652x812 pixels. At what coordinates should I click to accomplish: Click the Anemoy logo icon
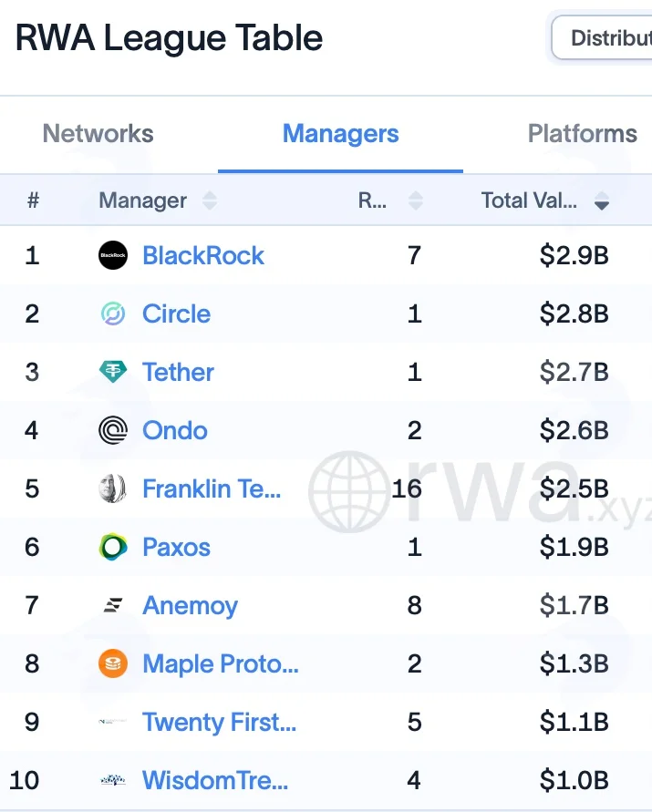(113, 605)
